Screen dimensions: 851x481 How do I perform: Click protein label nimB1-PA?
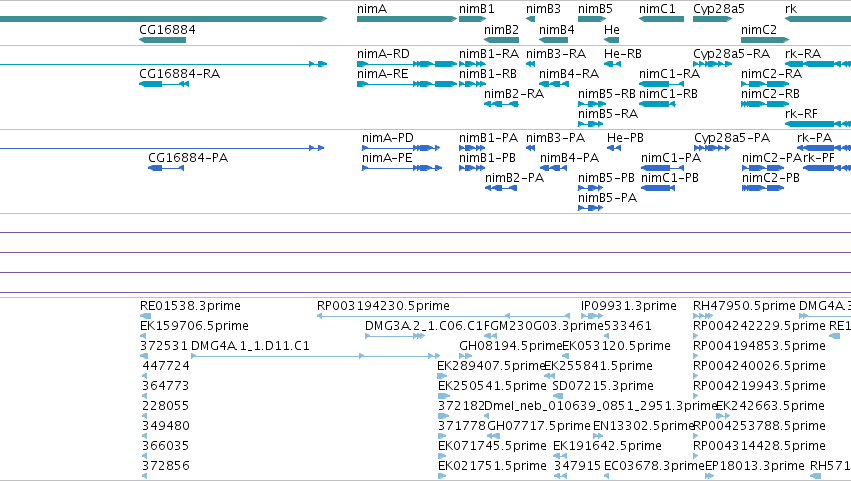[x=488, y=138]
